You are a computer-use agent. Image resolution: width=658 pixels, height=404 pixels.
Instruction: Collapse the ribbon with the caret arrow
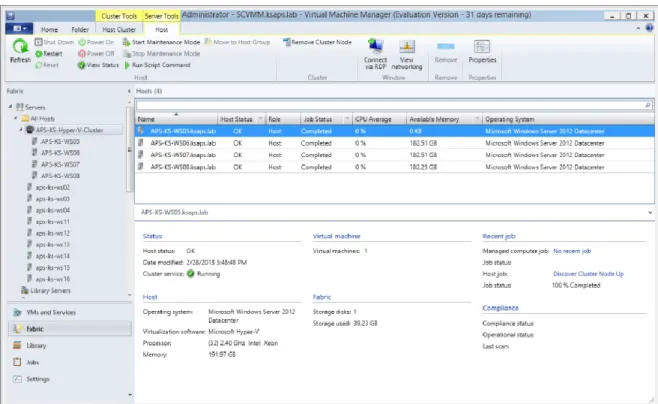pyautogui.click(x=638, y=28)
